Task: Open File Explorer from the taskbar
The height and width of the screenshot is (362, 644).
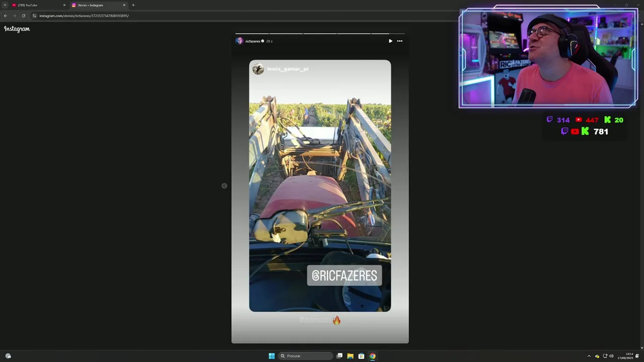Action: [x=350, y=356]
